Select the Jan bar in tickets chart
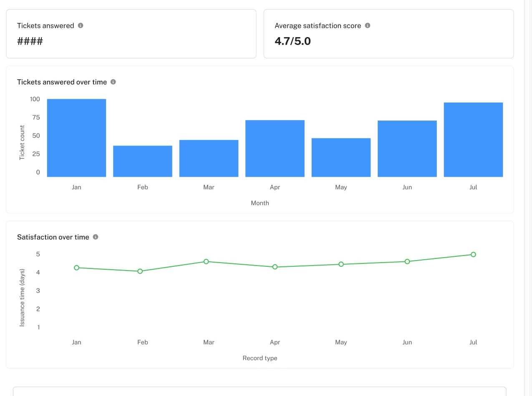The width and height of the screenshot is (532, 396). click(x=76, y=138)
